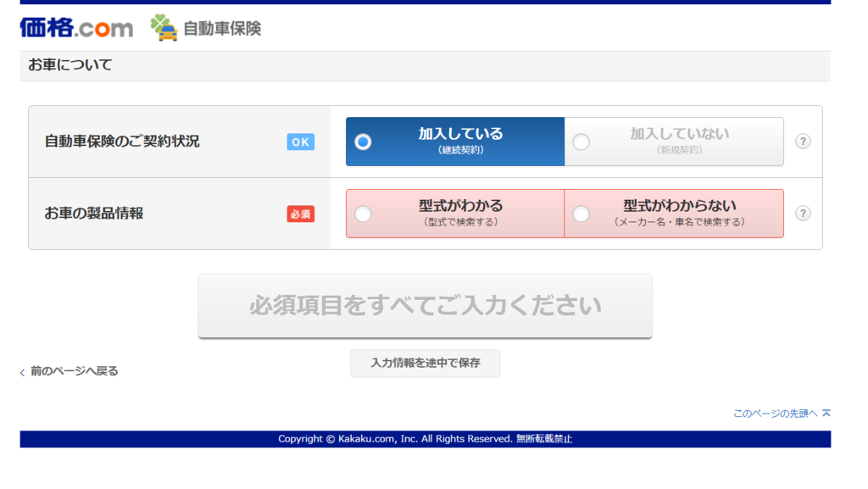Click お車について section heading
This screenshot has width=868, height=489.
coord(70,64)
